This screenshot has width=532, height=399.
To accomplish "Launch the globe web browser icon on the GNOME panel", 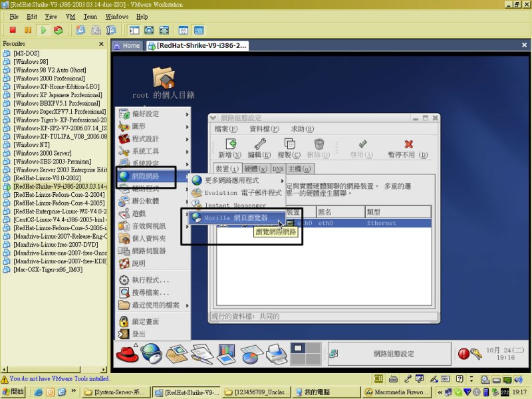I will pyautogui.click(x=152, y=354).
